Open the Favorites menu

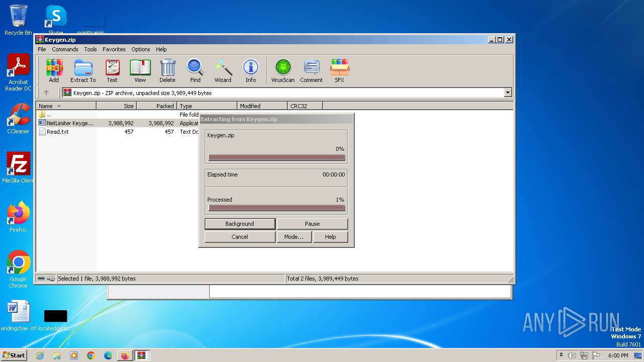coord(114,49)
